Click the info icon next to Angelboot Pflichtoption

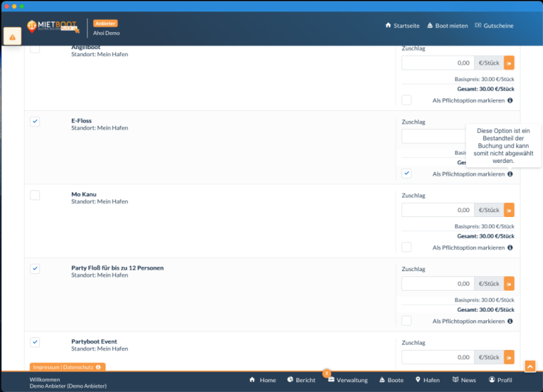pyautogui.click(x=510, y=100)
